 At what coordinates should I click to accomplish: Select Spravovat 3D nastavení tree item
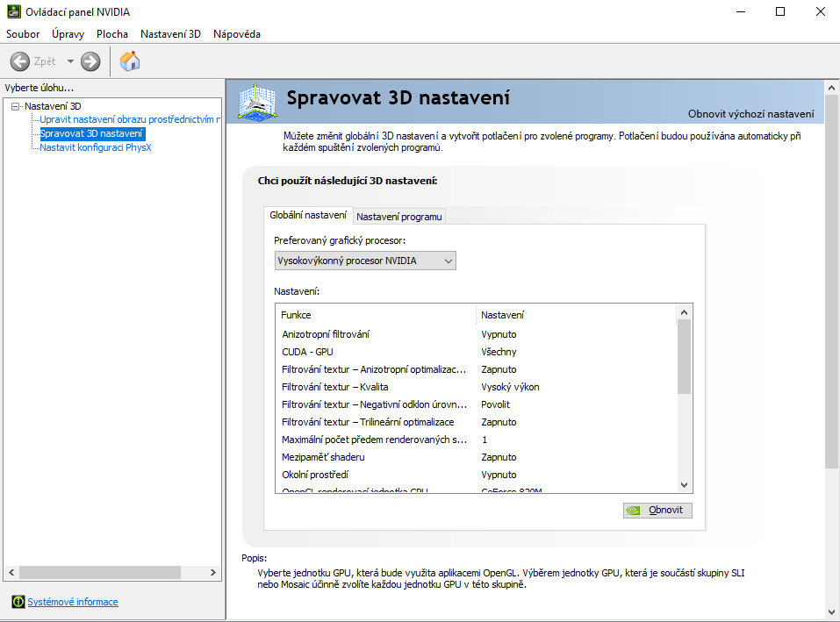[91, 133]
